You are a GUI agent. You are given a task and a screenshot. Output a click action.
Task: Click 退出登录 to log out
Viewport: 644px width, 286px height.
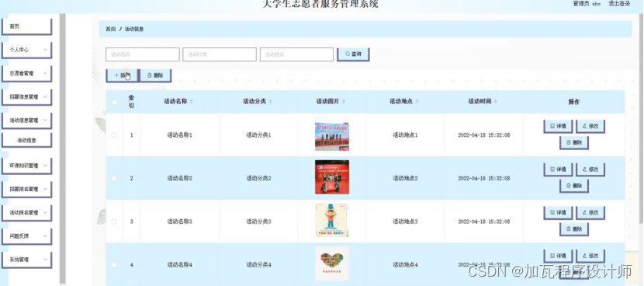619,4
